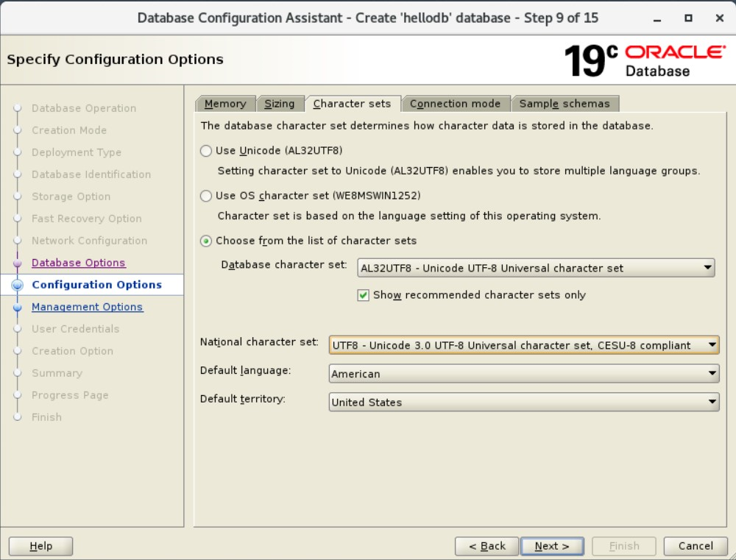Click the Oracle 19c Database logo
Image resolution: width=736 pixels, height=560 pixels.
pyautogui.click(x=645, y=60)
